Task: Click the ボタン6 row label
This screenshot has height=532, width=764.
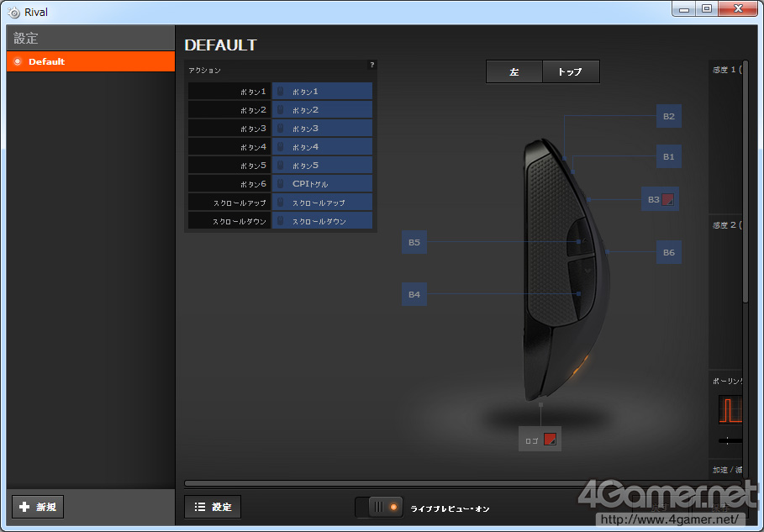Action: (229, 184)
